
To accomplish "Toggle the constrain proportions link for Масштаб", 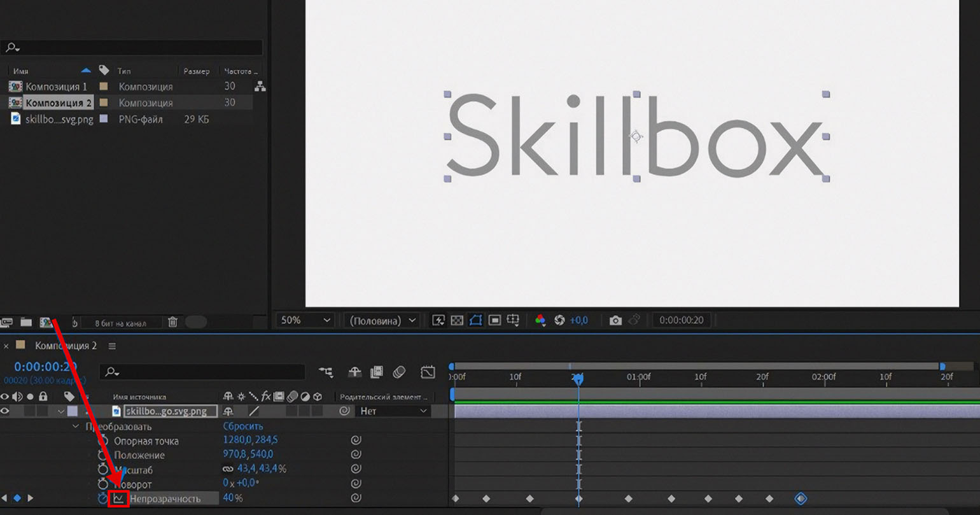I will tap(228, 469).
